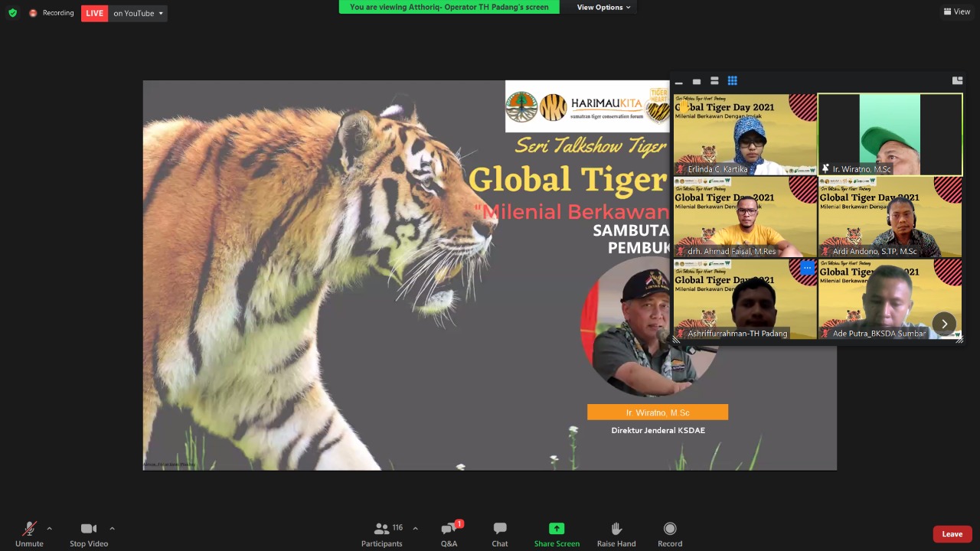Open the Q&A panel
980x551 pixels.
(449, 533)
